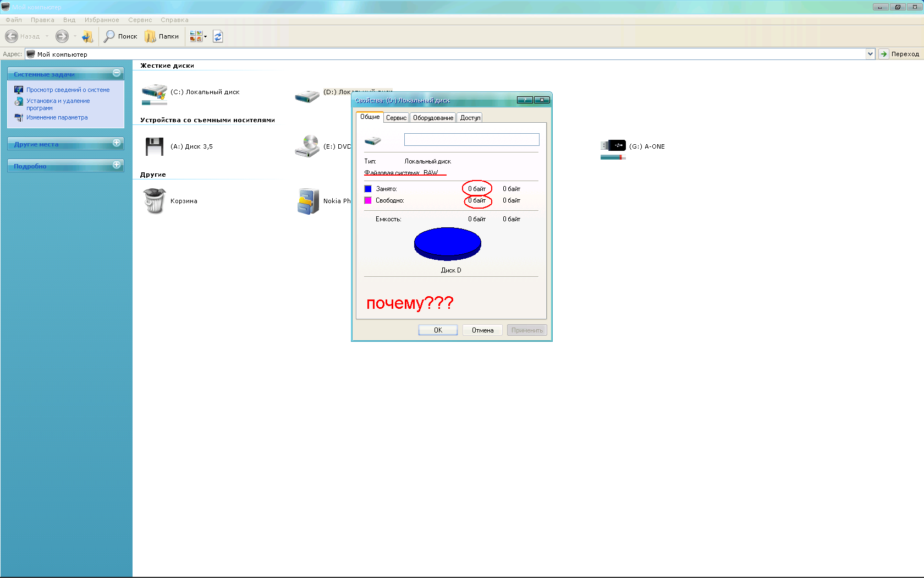The image size is (924, 578).
Task: Switch to the Сервис tab
Action: click(396, 118)
